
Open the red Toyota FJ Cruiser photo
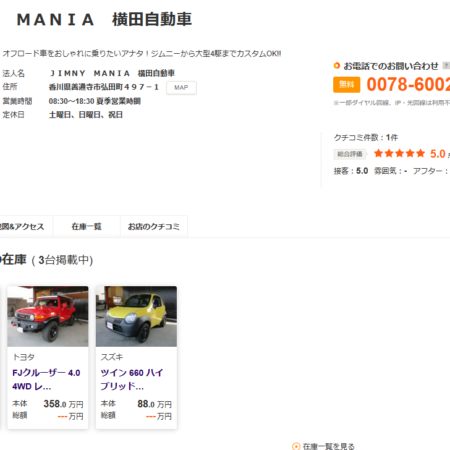coord(48,316)
